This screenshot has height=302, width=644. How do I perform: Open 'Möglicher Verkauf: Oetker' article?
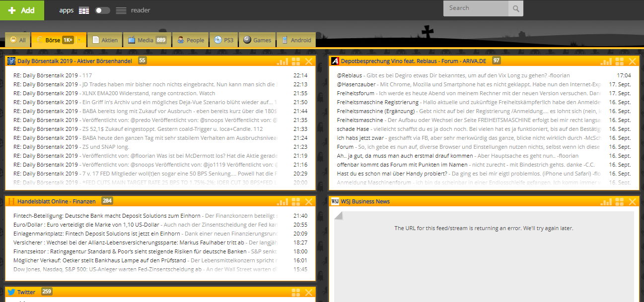click(160, 260)
